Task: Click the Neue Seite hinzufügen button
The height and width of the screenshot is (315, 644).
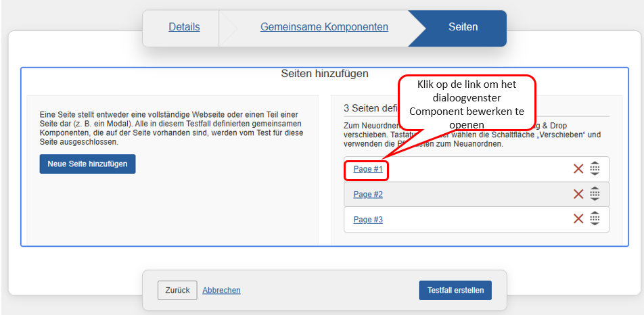Action: pos(87,164)
